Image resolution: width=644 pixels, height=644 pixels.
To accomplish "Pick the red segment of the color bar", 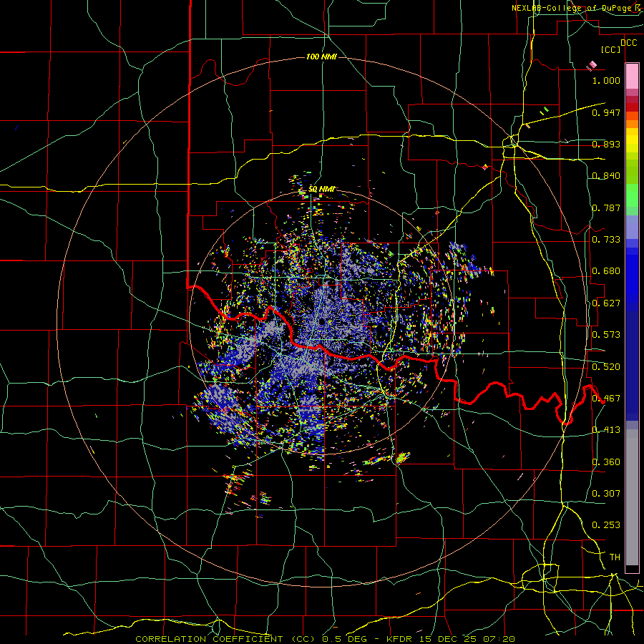I will [632, 107].
